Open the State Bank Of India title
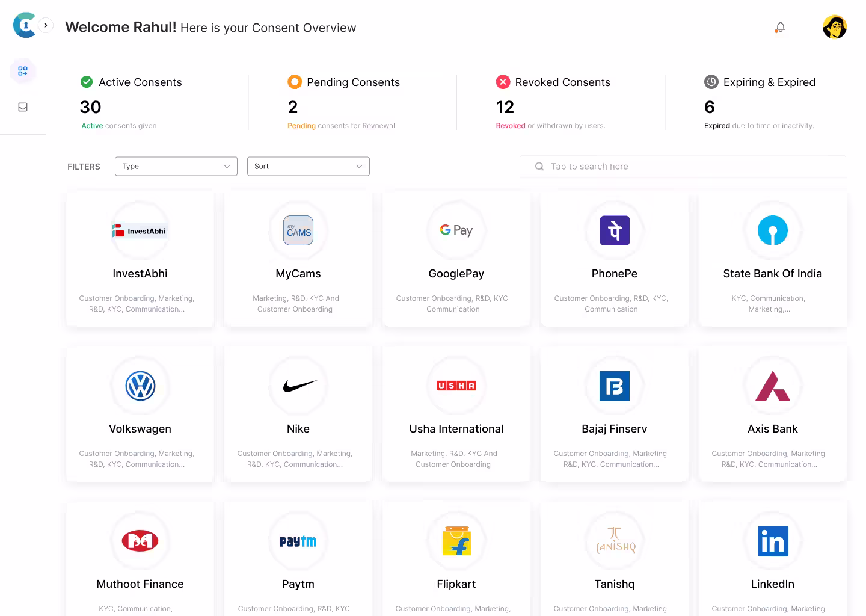Screen dimensions: 866x616 point(773,274)
